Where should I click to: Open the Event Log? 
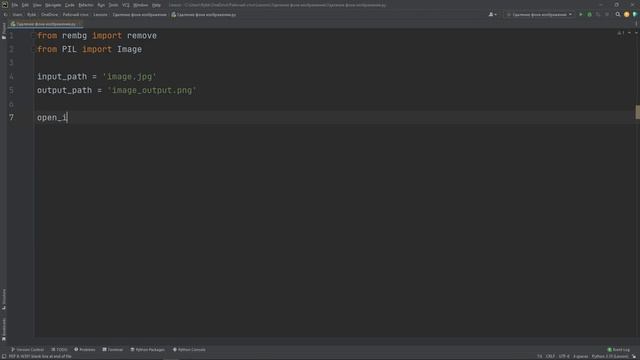point(619,350)
